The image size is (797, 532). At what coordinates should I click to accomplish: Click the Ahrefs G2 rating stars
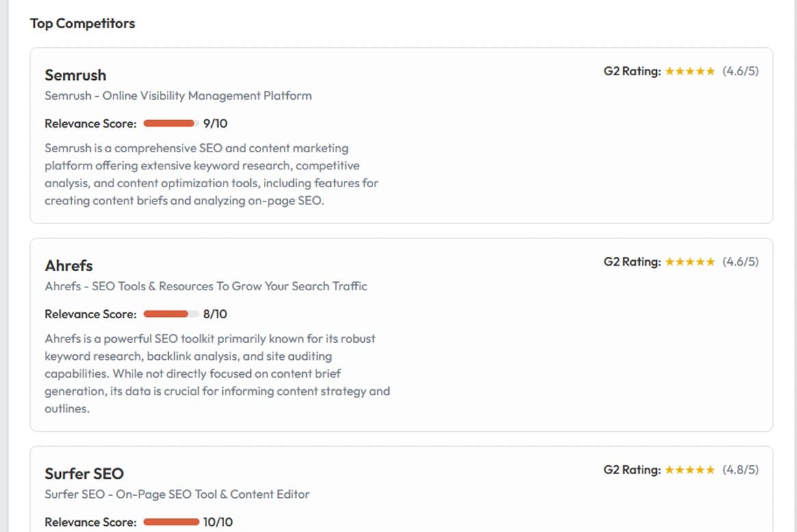click(690, 262)
